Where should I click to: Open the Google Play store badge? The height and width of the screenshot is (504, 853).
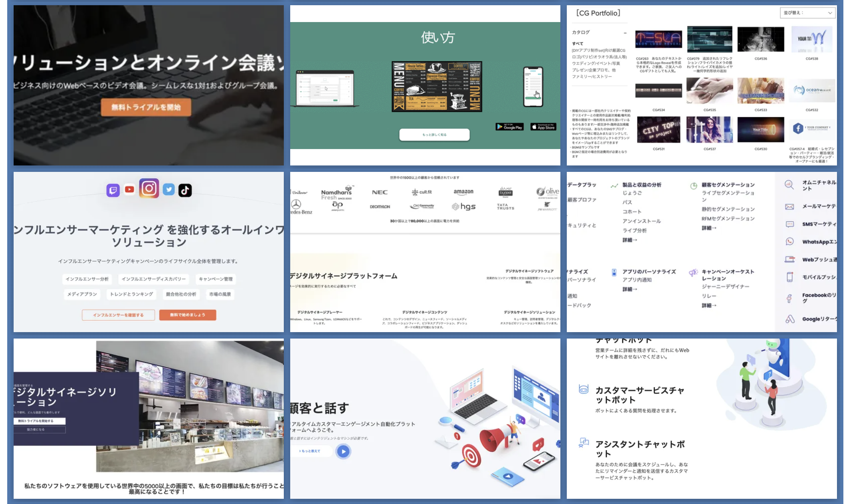(509, 127)
